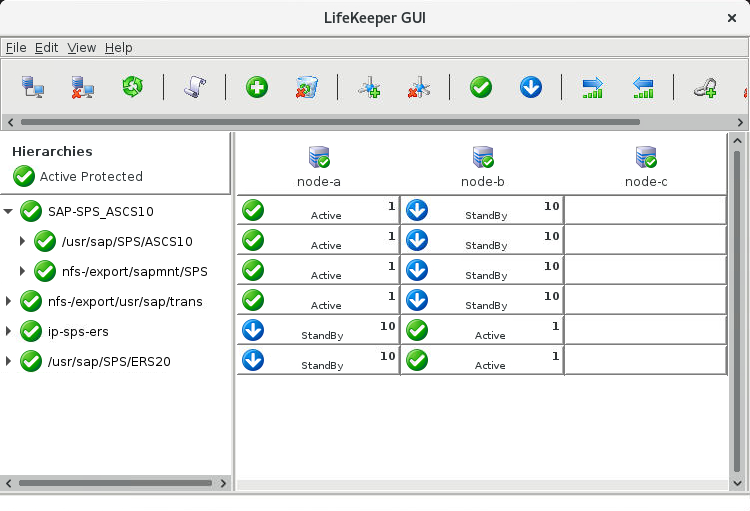Click the hierarchy panel scrollbar right arrow
This screenshot has width=750, height=511.
coord(223,483)
